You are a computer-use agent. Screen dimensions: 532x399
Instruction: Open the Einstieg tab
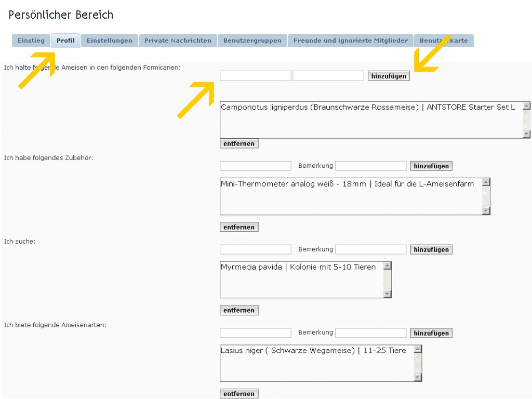[x=31, y=41]
